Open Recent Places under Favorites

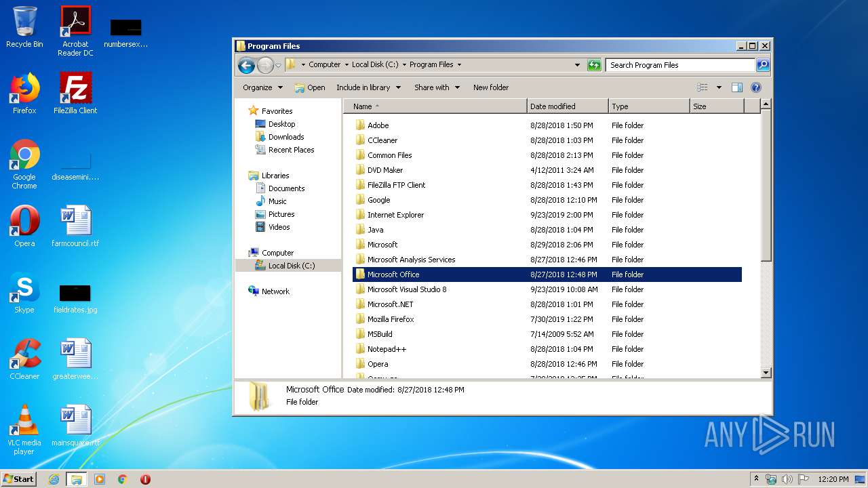point(291,150)
